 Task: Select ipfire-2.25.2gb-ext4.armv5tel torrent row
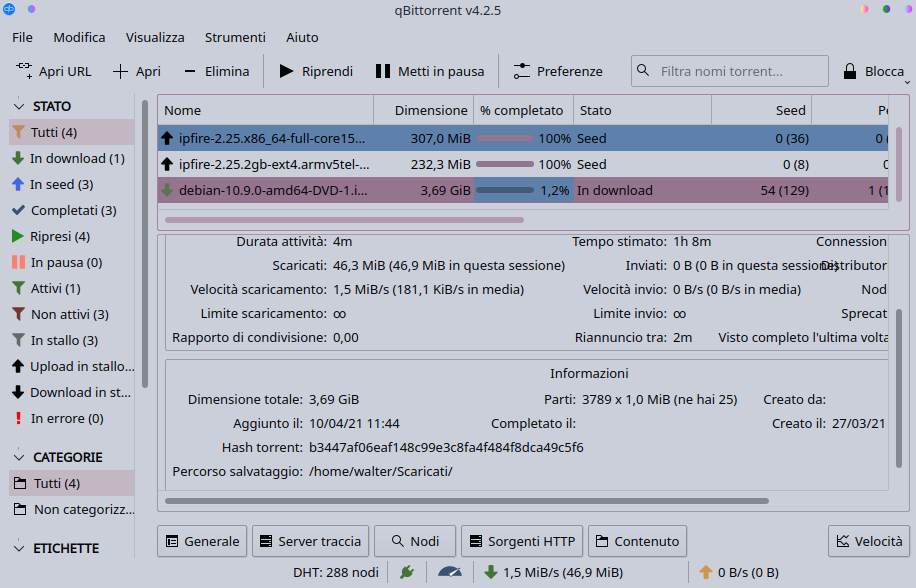click(x=523, y=164)
